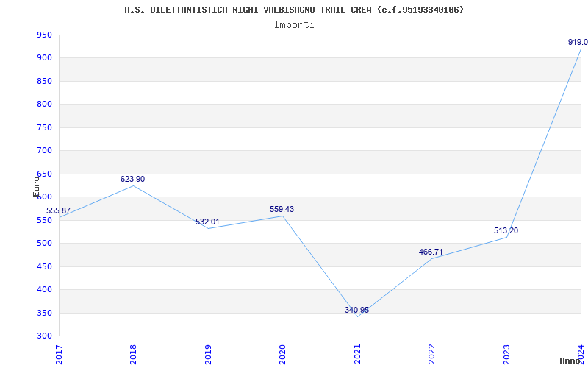Select the 466.71 data label
Screen dimensions: 588x368
431,252
